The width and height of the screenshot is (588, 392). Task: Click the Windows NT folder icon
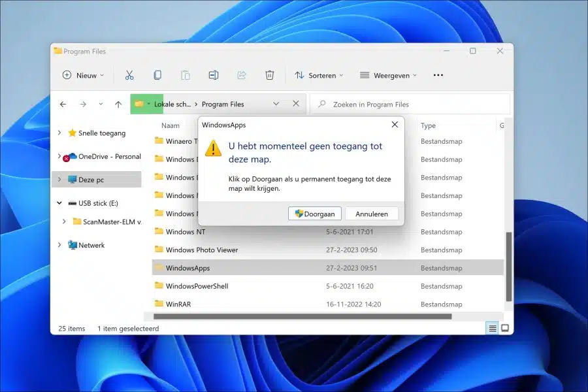click(x=159, y=231)
